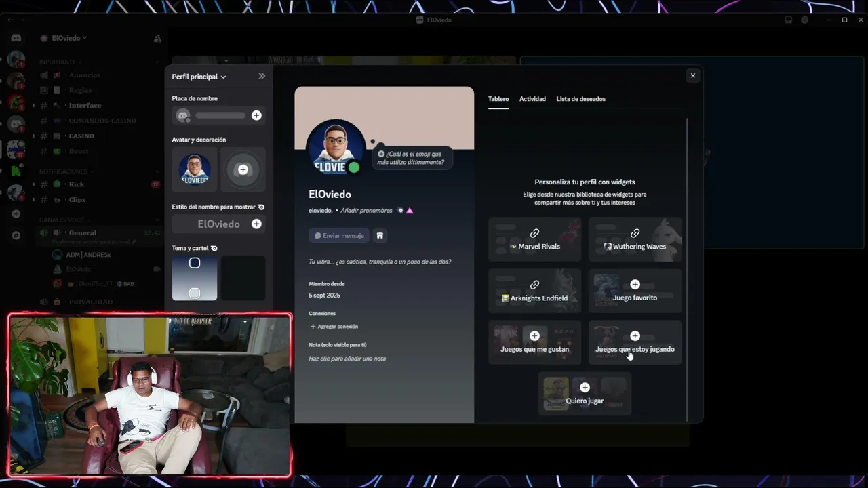Click the gift shop icon beside Enviar mensaje
This screenshot has width=868, height=488.
pos(380,236)
